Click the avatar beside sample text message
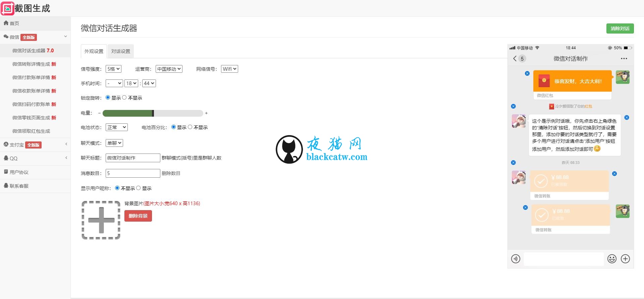This screenshot has width=644, height=299. (519, 121)
